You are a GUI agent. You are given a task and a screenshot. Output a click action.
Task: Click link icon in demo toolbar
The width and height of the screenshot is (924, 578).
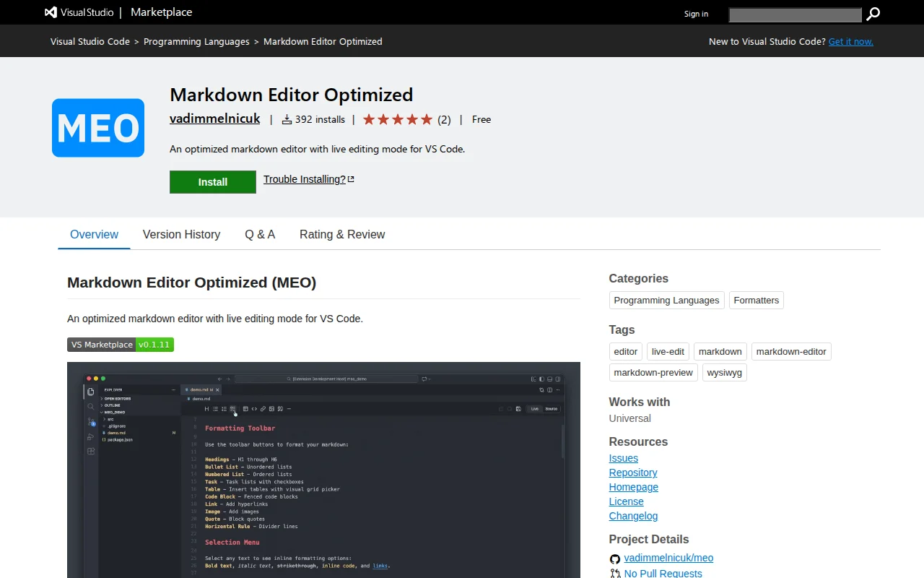pyautogui.click(x=263, y=409)
